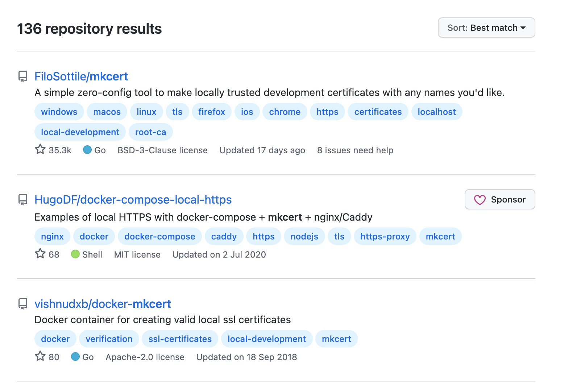
Task: Click the star icon for FiloSottile/mkcert
Action: [40, 149]
